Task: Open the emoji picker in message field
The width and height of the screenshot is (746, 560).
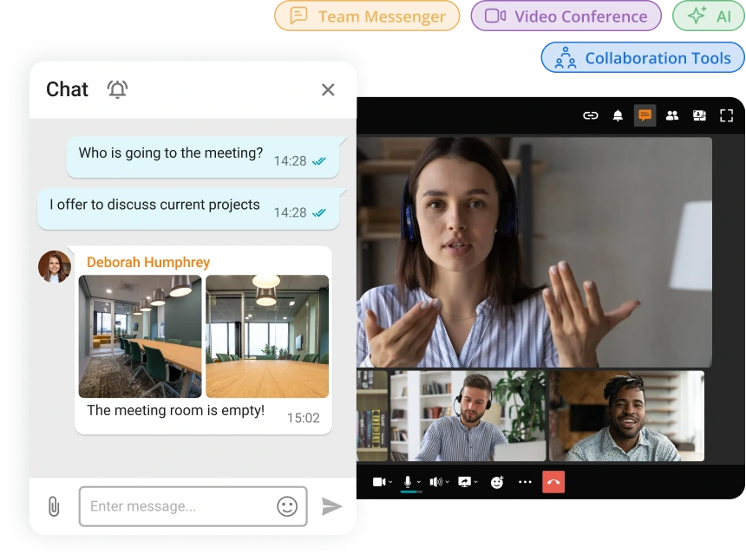Action: pos(287,506)
